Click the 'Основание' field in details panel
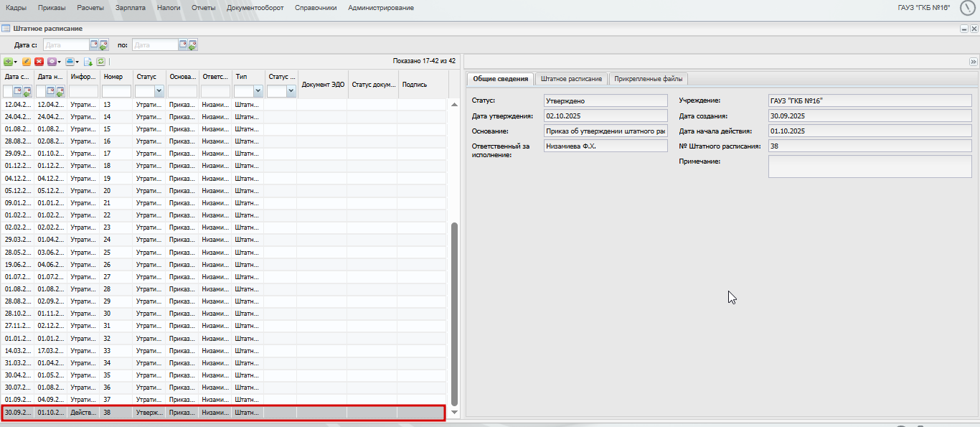980x427 pixels. [606, 131]
